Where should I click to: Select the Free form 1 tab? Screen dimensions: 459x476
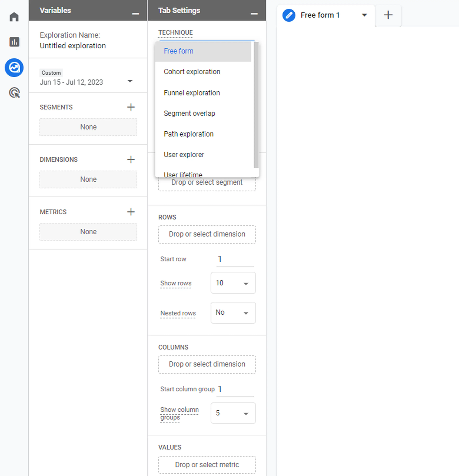(x=326, y=15)
